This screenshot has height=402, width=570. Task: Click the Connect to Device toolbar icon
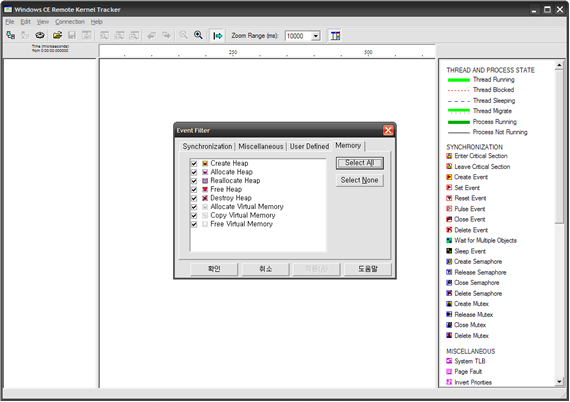[x=11, y=35]
